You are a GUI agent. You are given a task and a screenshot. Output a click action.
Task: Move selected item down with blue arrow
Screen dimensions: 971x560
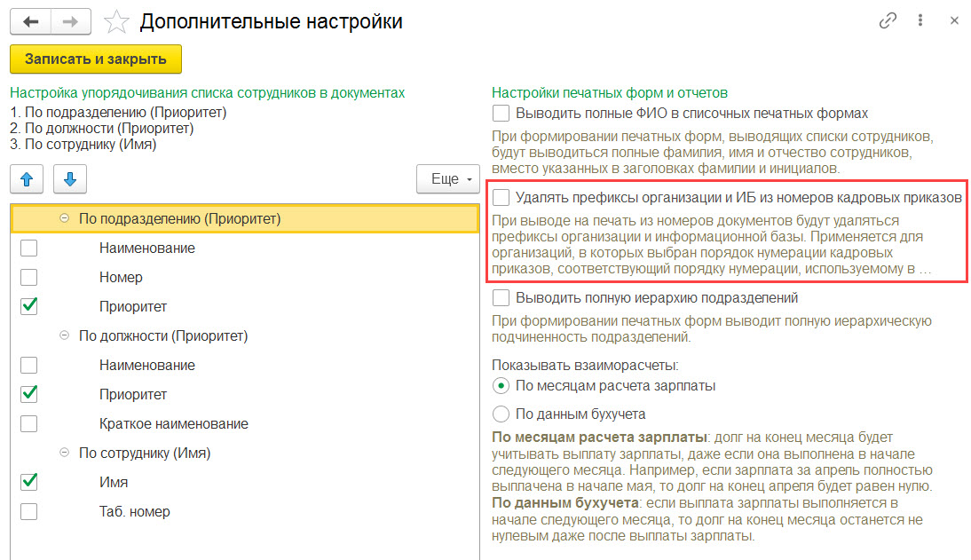click(x=70, y=179)
